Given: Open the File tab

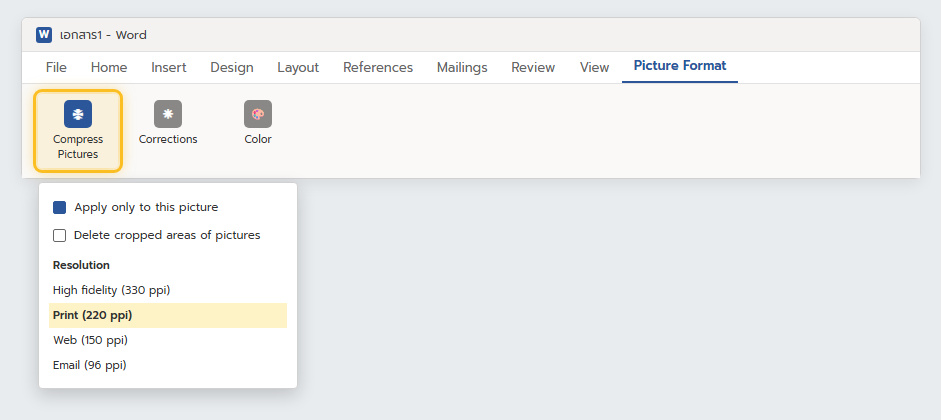Looking at the screenshot, I should [x=56, y=68].
